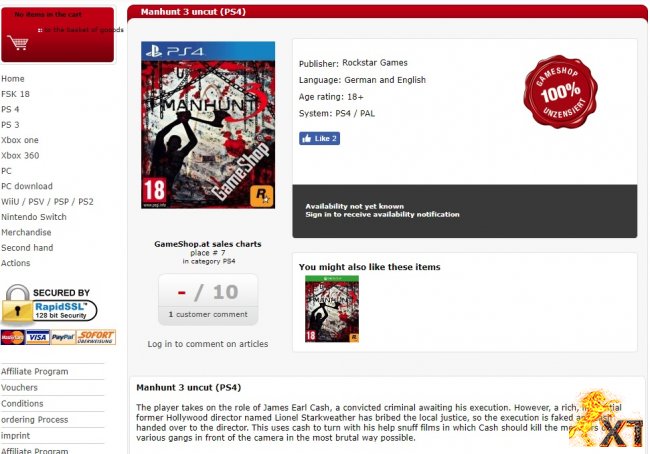Open the FSK 18 category
The width and height of the screenshot is (650, 454).
click(15, 94)
